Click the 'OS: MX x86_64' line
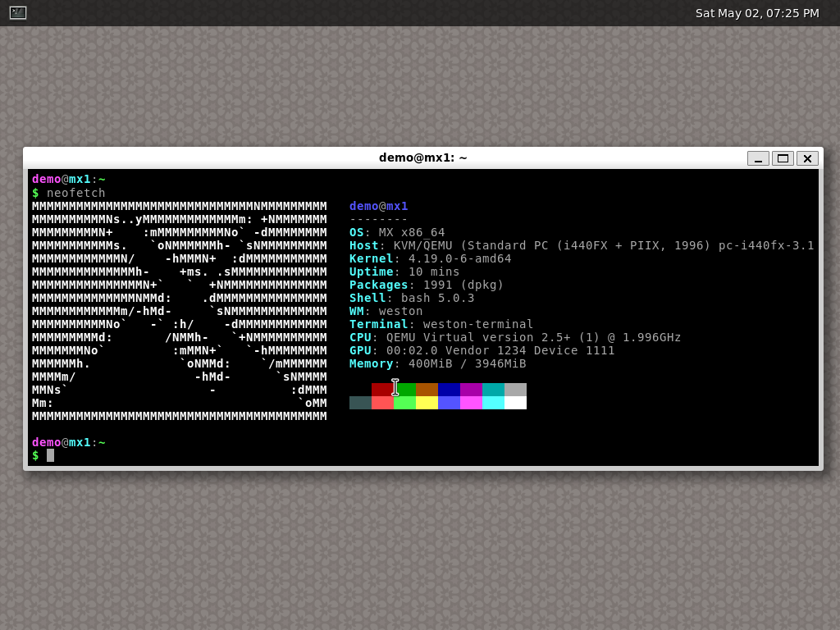Viewport: 840px width, 630px height. 397,232
